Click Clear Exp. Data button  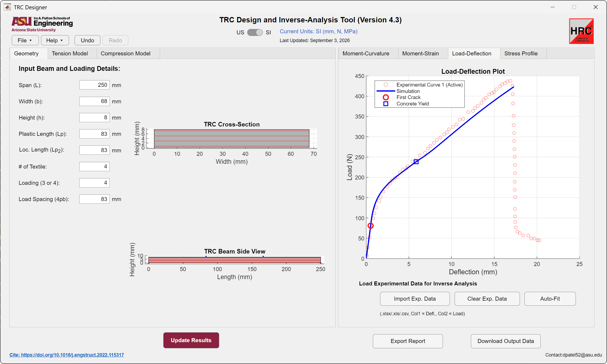[x=487, y=299]
